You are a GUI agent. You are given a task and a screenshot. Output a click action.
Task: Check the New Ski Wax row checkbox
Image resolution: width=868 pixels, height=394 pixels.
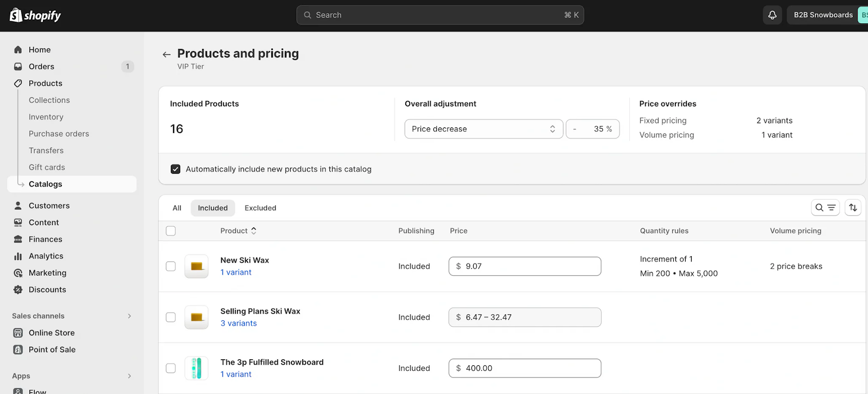tap(171, 266)
